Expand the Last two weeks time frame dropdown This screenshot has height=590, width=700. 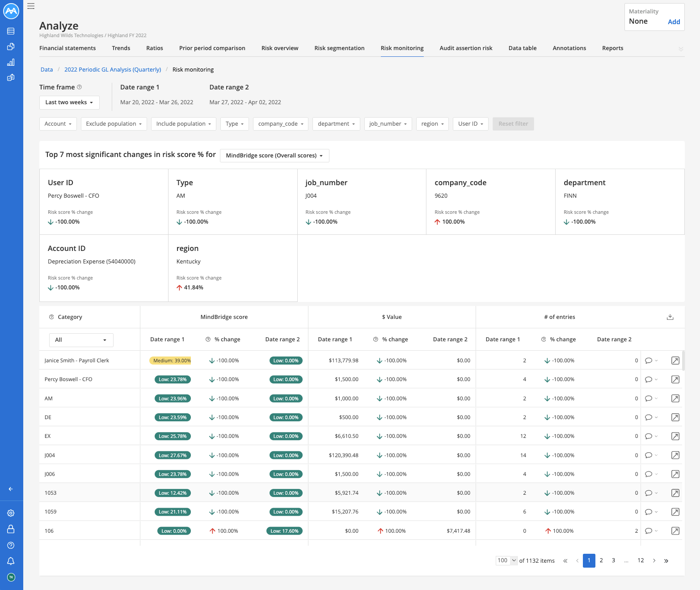point(69,102)
